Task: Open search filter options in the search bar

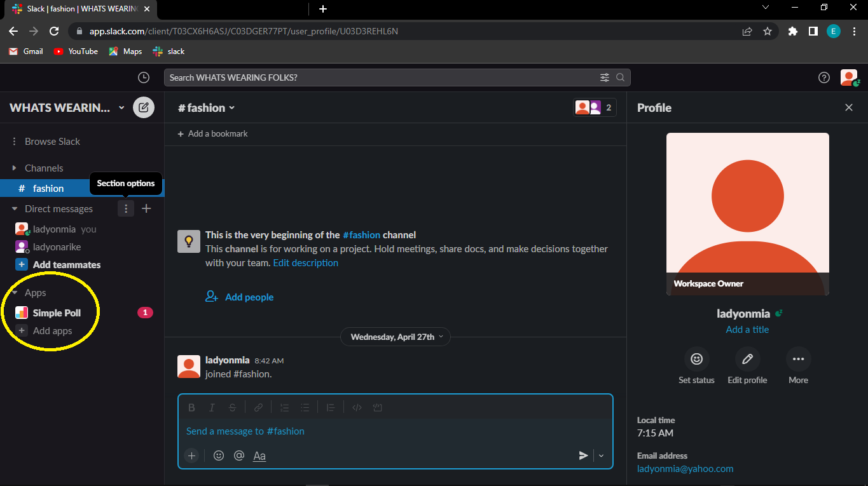Action: click(x=604, y=78)
